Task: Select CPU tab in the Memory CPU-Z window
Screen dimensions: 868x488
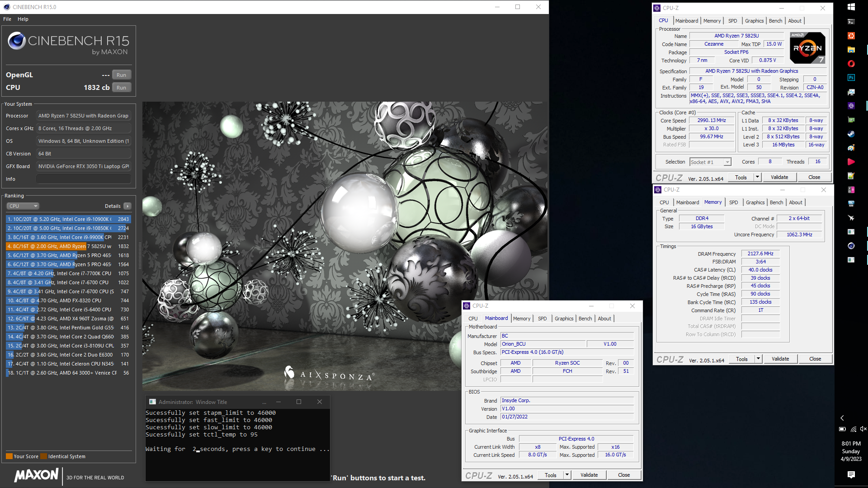Action: pyautogui.click(x=664, y=202)
